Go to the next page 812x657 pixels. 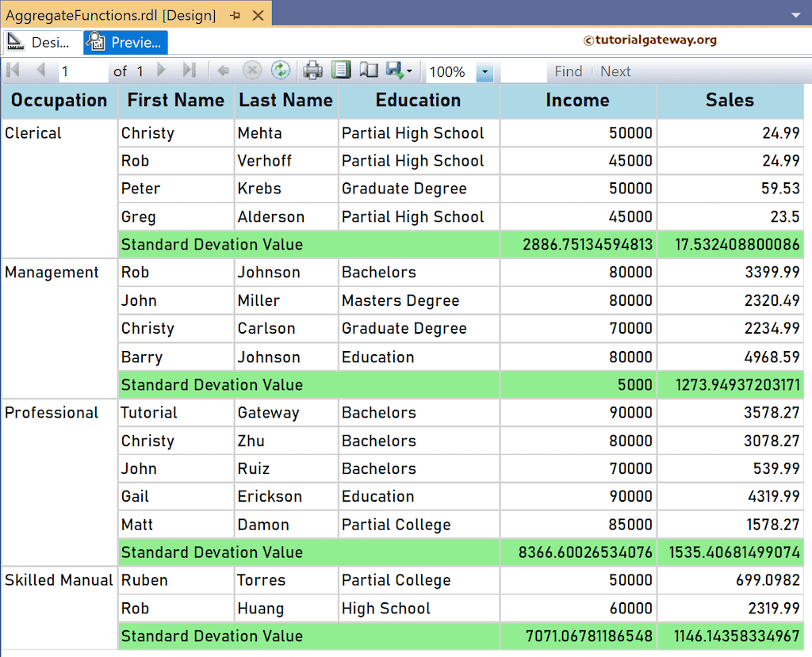click(x=161, y=71)
